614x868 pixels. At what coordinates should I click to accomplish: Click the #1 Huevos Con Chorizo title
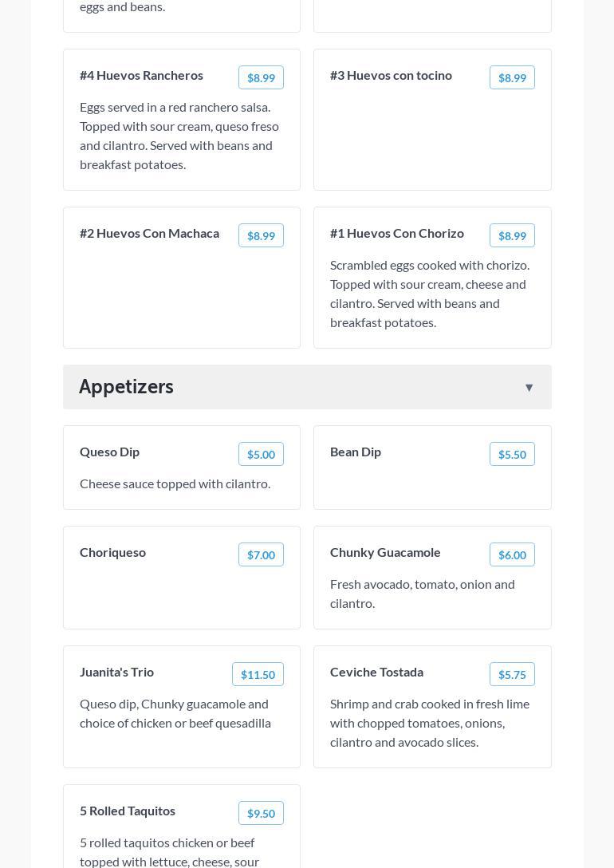click(397, 233)
